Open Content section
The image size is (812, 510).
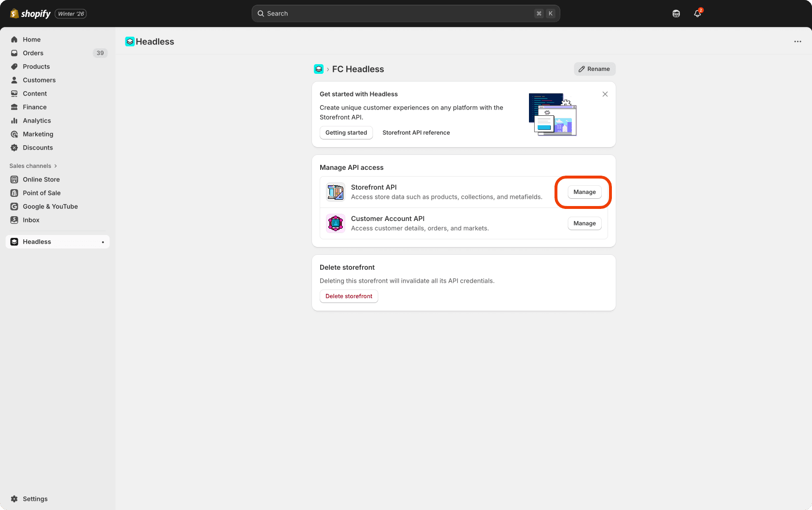pyautogui.click(x=57, y=94)
